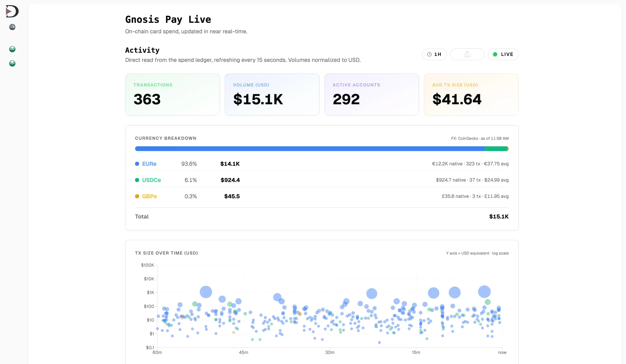626x364 pixels.
Task: Click the TRANSACTIONS card label
Action: coord(153,85)
